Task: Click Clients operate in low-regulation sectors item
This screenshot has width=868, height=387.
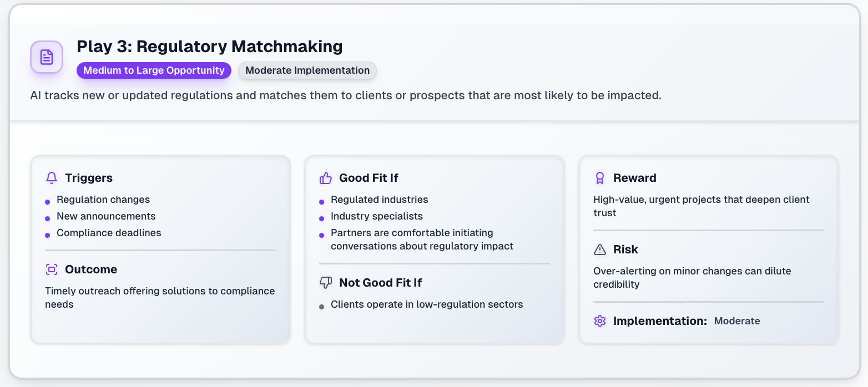Action: coord(427,304)
